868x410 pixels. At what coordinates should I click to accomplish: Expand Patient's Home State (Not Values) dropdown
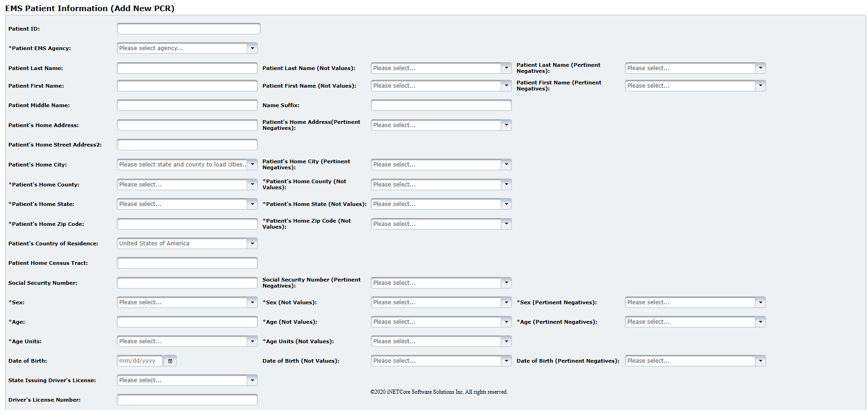point(441,204)
